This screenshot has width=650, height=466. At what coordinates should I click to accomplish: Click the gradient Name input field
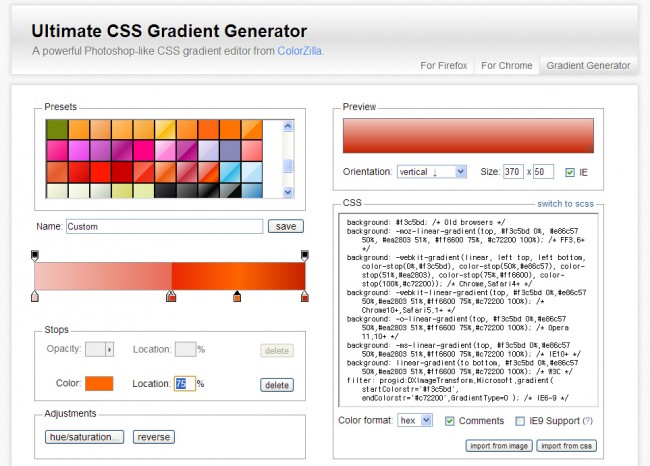coord(164,227)
